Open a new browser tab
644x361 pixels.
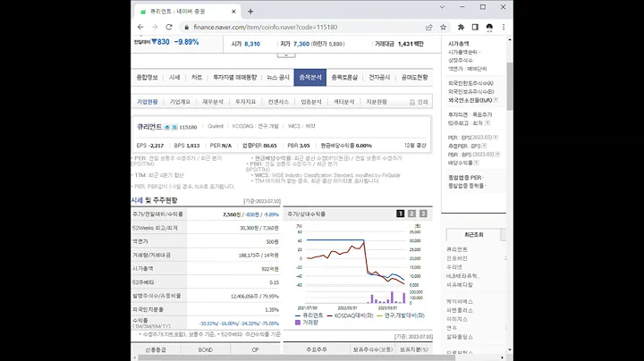250,12
